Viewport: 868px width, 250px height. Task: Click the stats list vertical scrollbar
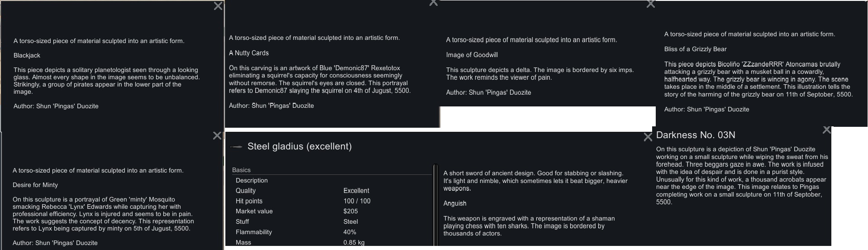435,204
